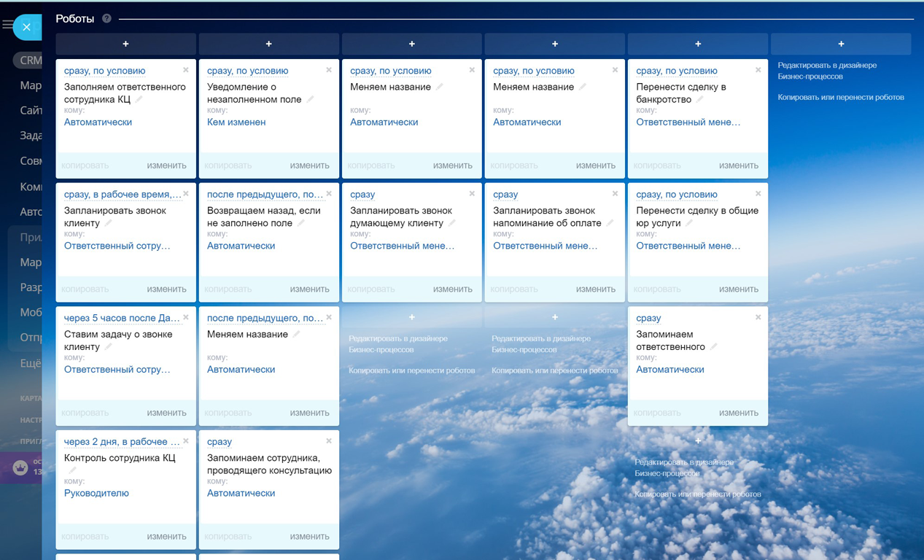Screen dimensions: 924x560
Task: Click 'изменить' on 'Заполняем ответственного сотрудника КЦ' card
Action: point(166,166)
